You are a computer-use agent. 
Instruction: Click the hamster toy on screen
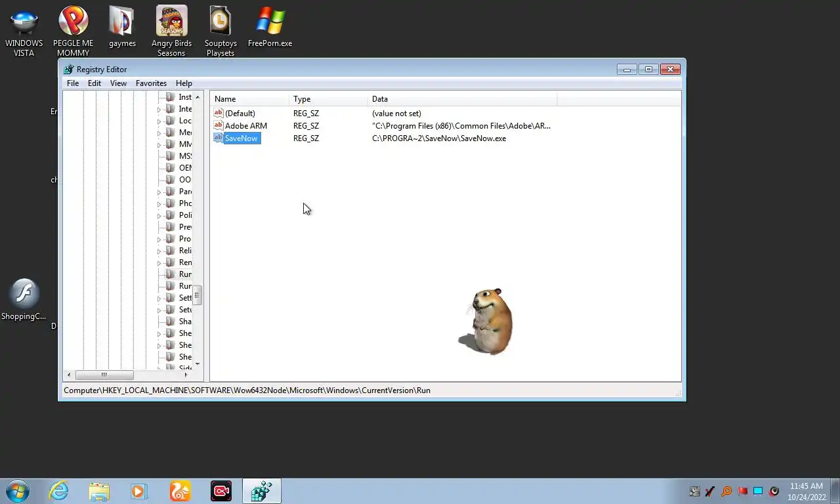click(486, 322)
